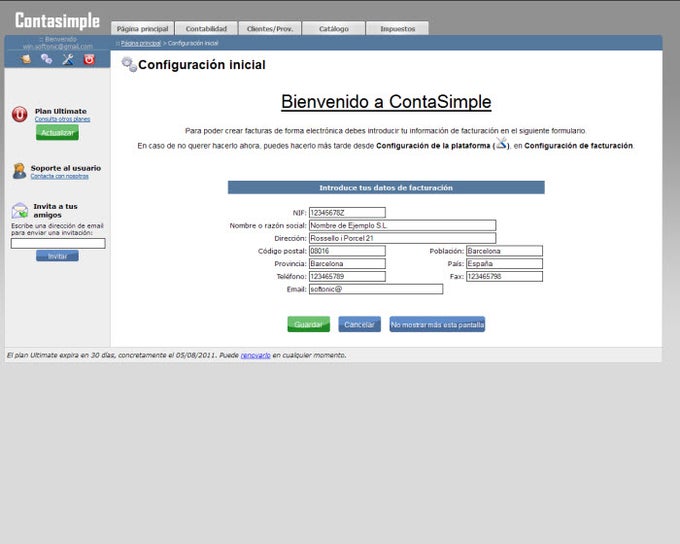
Task: Focus the Población field
Action: tap(504, 251)
